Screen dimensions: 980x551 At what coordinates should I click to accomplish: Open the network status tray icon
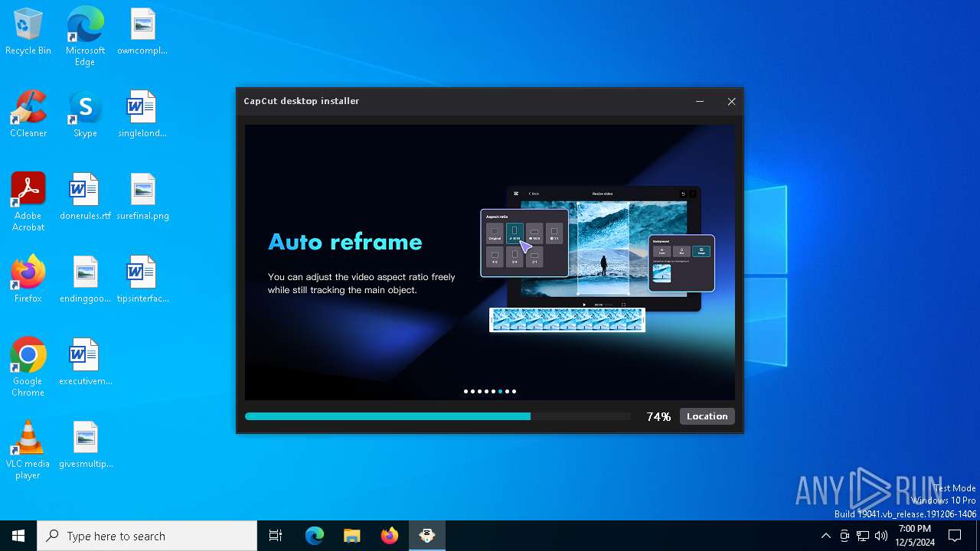point(862,536)
